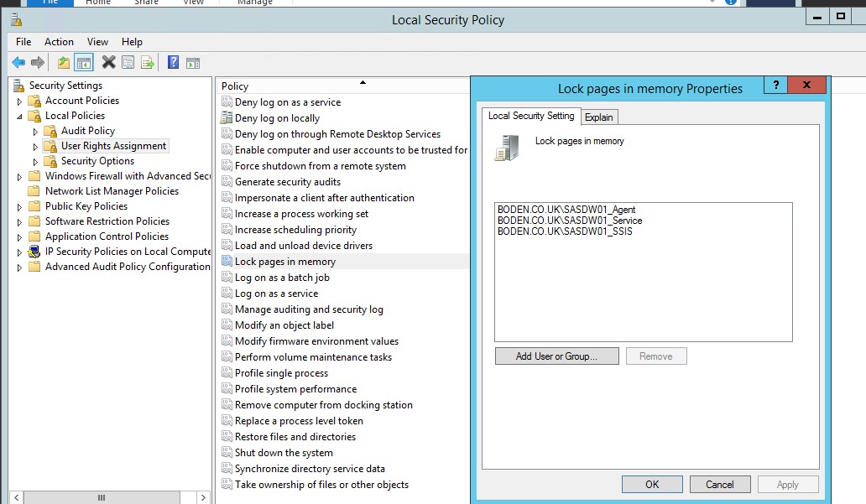Select Log on as a batch job policy

click(282, 277)
